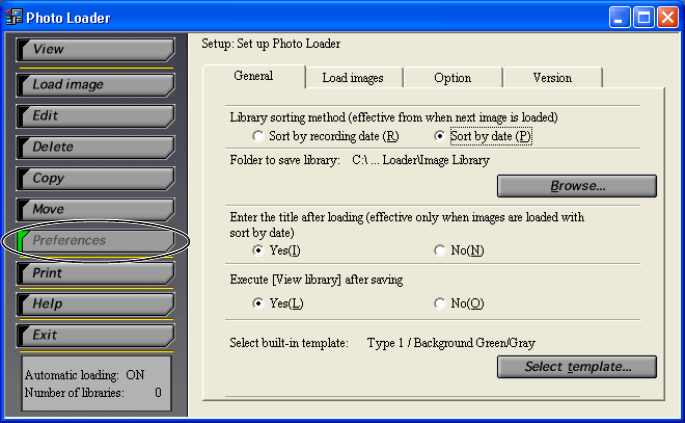Select Sort by recording date option
The width and height of the screenshot is (685, 423).
pos(259,136)
